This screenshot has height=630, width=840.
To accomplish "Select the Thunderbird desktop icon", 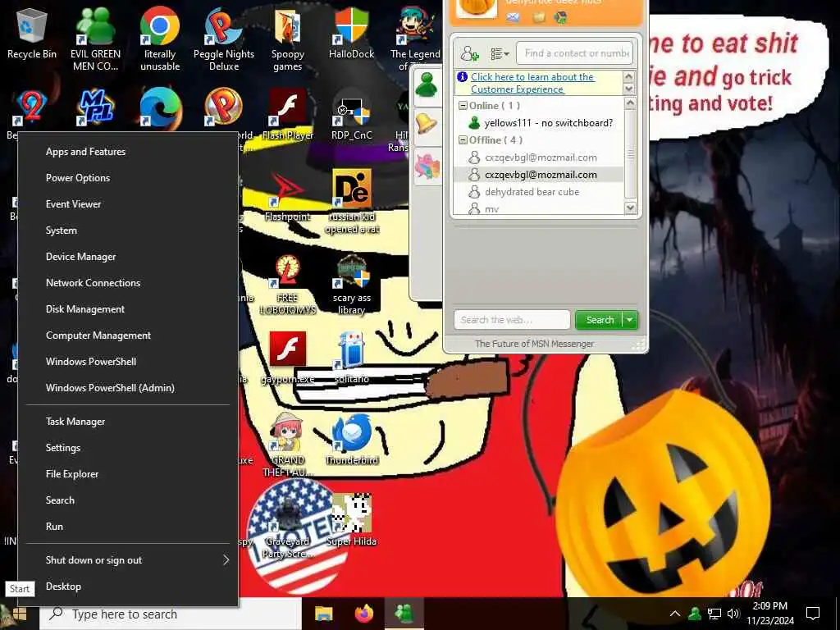I will pos(351,440).
